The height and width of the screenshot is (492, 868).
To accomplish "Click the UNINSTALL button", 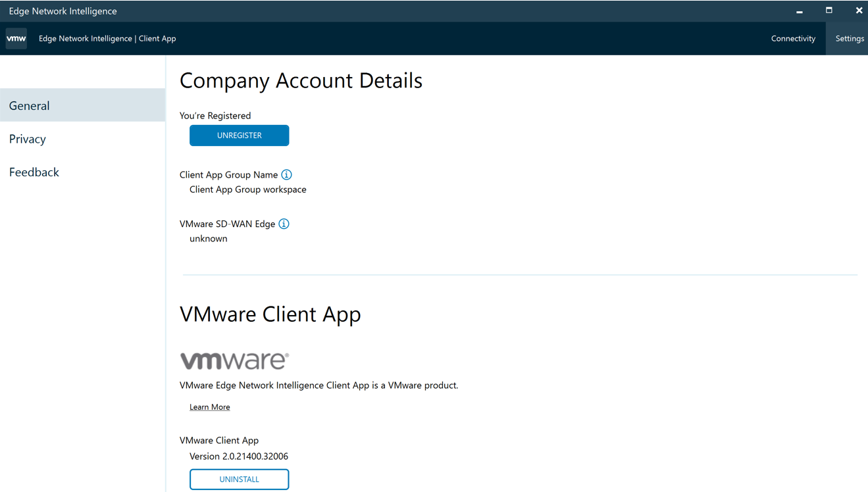I will tap(239, 480).
